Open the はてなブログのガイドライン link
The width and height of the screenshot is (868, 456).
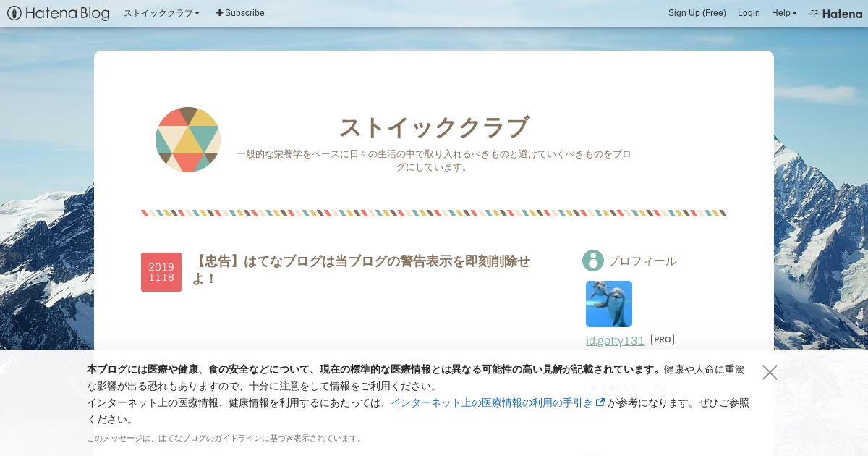point(210,439)
